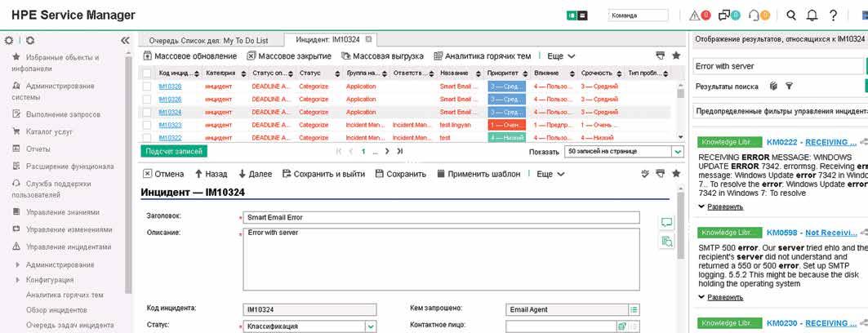
Task: Close the Инцидент: IM10324 tab
Action: pyautogui.click(x=368, y=40)
